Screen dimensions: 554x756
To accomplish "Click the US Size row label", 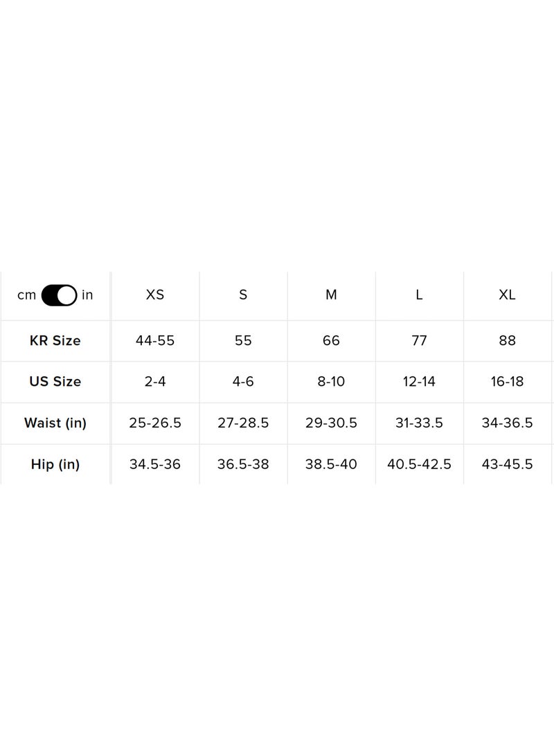I will coord(55,381).
